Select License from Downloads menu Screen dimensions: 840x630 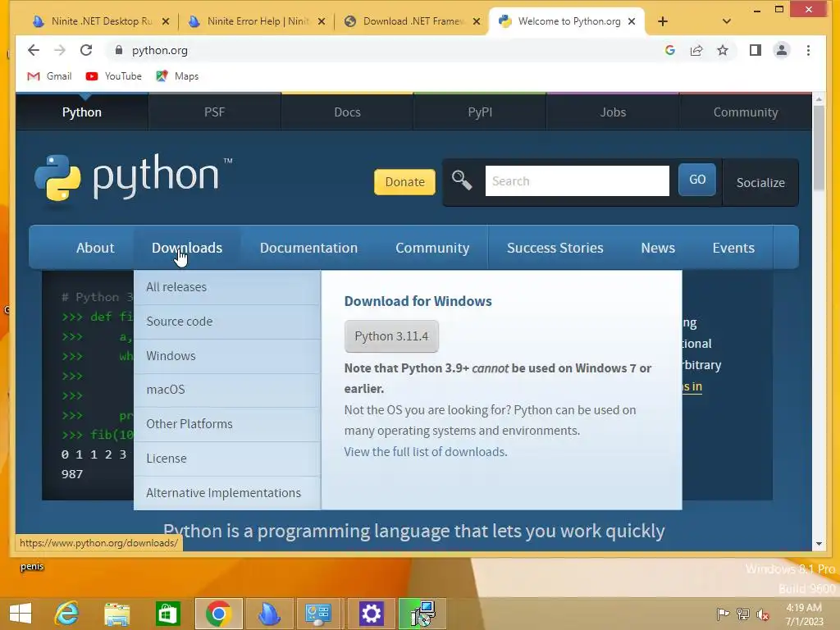pos(227,459)
